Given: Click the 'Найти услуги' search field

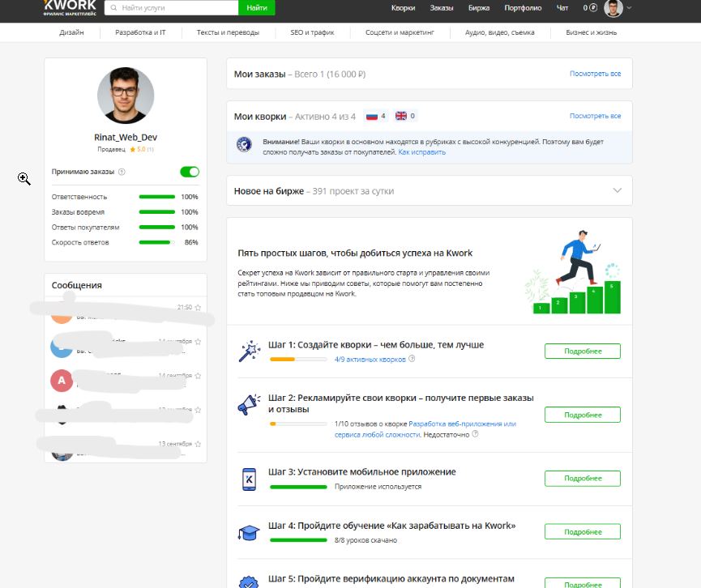Looking at the screenshot, I should pyautogui.click(x=178, y=7).
